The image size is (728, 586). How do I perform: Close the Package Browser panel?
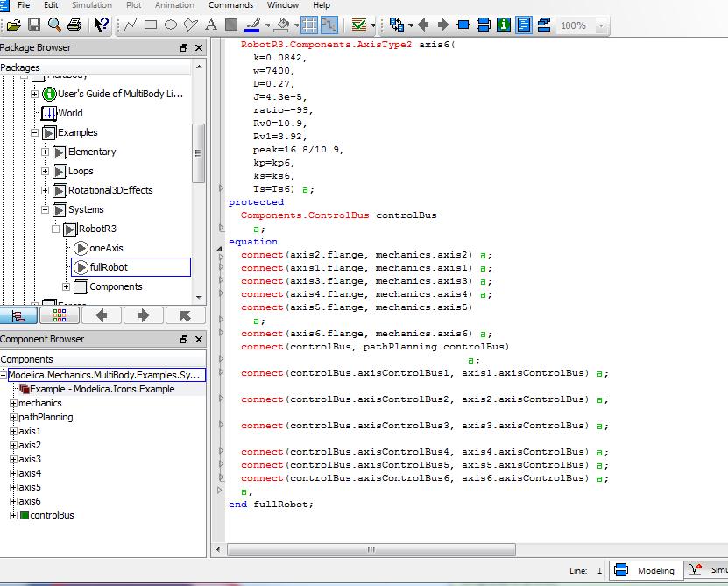[x=199, y=48]
